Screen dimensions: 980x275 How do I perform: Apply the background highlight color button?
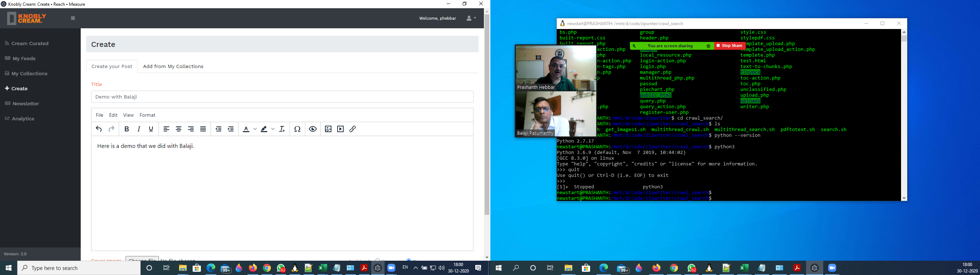click(x=264, y=129)
